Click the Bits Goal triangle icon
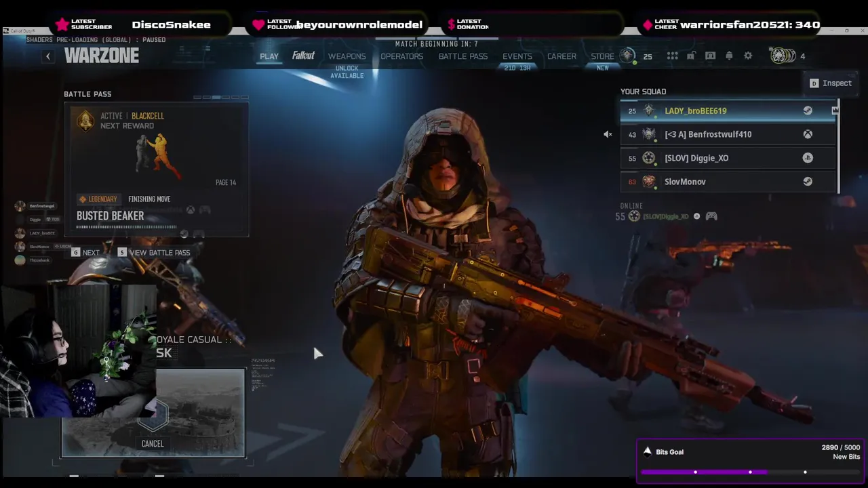Viewport: 868px width, 488px height. (x=648, y=451)
